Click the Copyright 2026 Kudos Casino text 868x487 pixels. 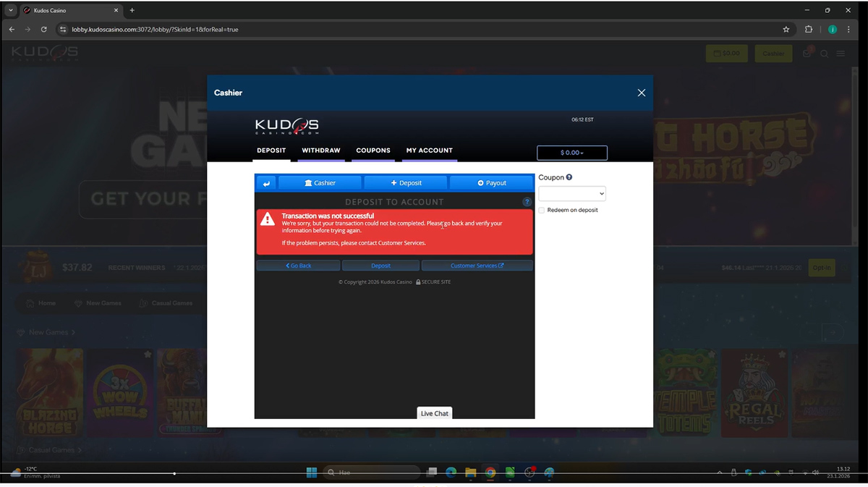375,281
